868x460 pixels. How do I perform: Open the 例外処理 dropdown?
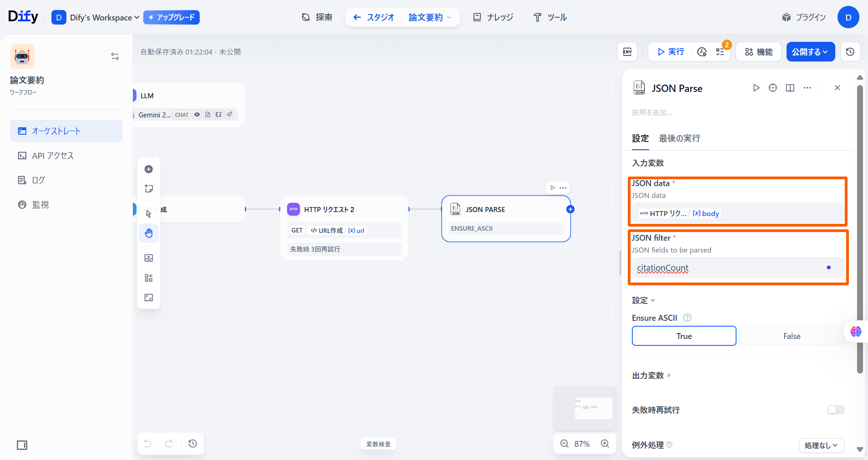tap(821, 445)
